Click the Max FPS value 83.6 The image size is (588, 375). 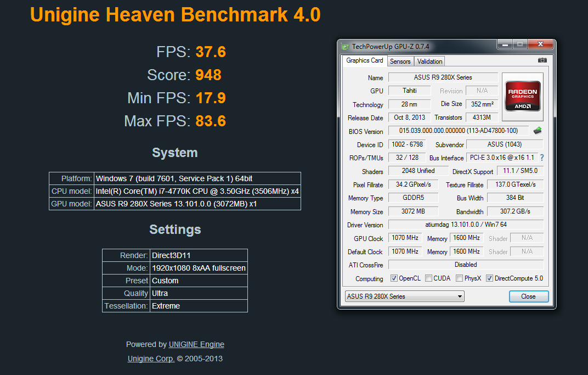(x=211, y=121)
